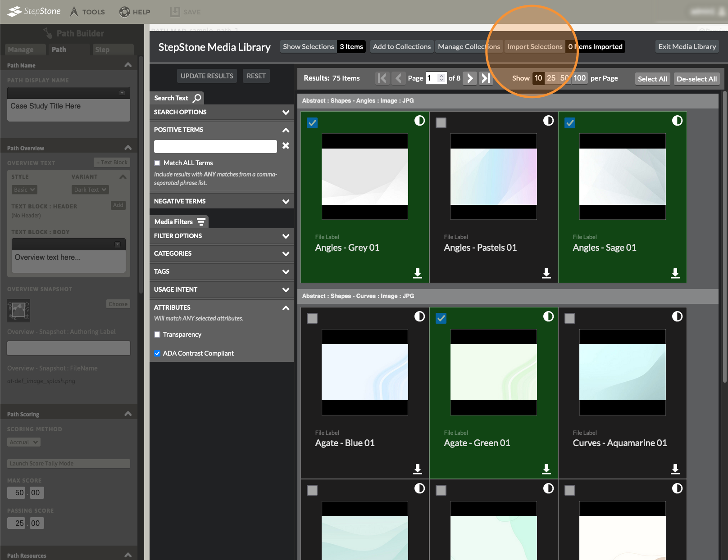Select Agate - Blue 01 checkbox
728x560 pixels.
[x=312, y=318]
